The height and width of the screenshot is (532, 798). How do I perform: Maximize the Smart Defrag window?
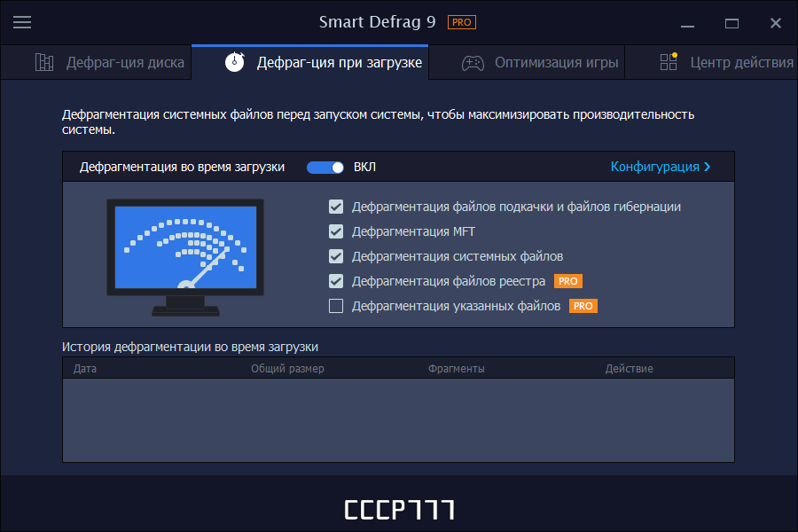[731, 23]
